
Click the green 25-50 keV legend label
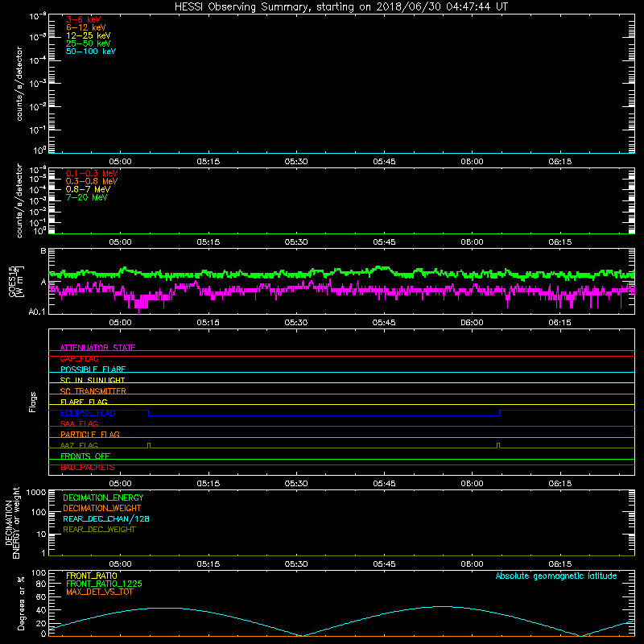[89, 43]
